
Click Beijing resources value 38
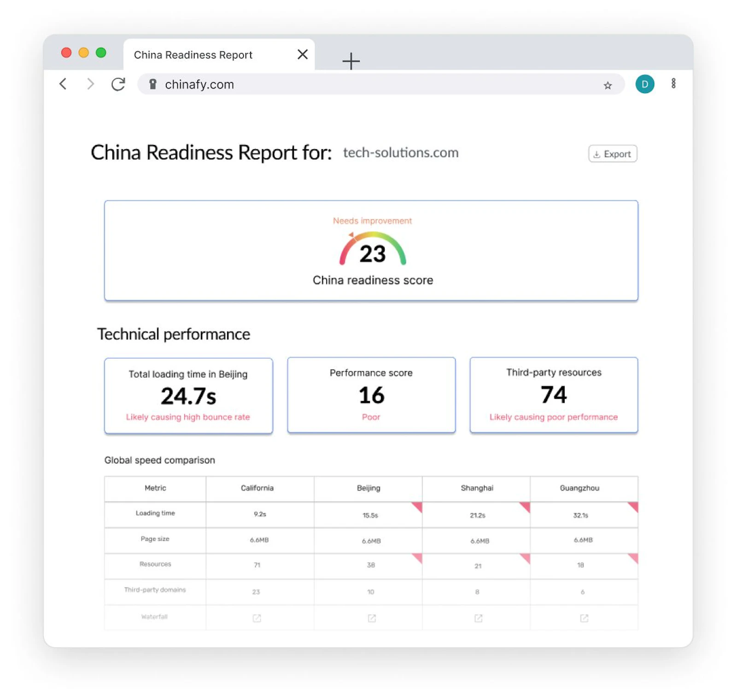coord(371,565)
